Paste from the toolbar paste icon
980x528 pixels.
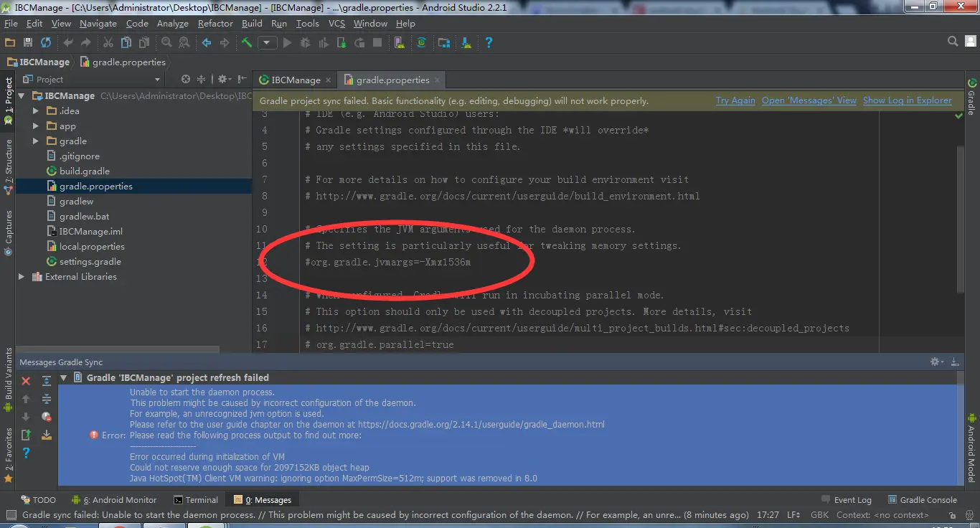point(144,43)
